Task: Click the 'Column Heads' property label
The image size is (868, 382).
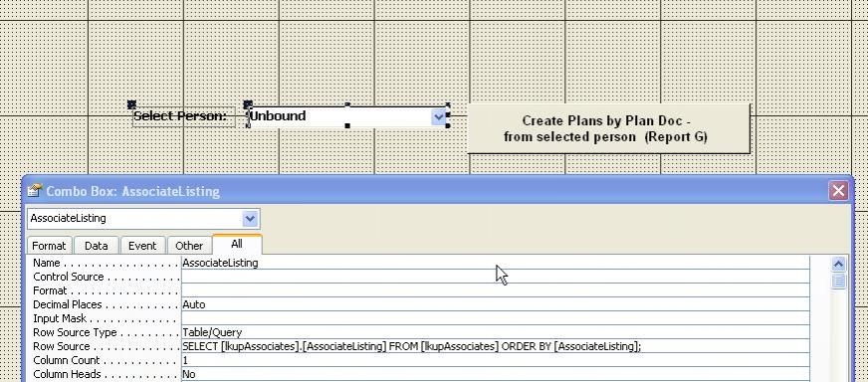Action: point(67,374)
